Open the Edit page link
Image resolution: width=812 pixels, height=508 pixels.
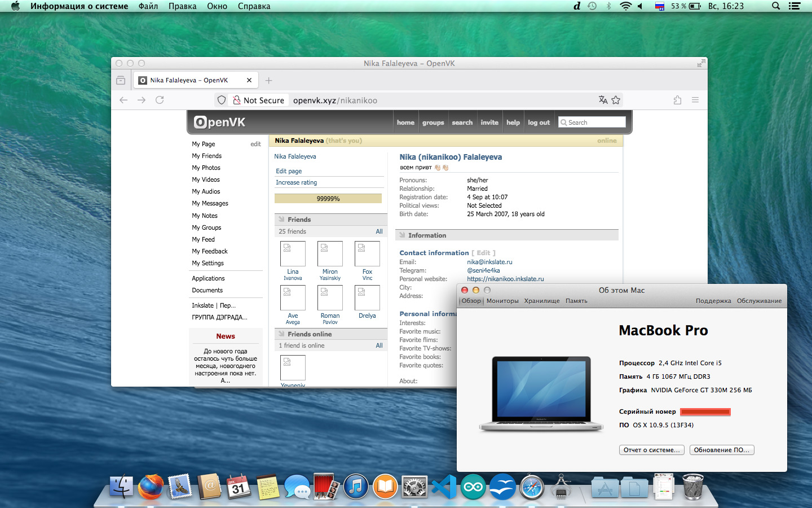pyautogui.click(x=289, y=171)
